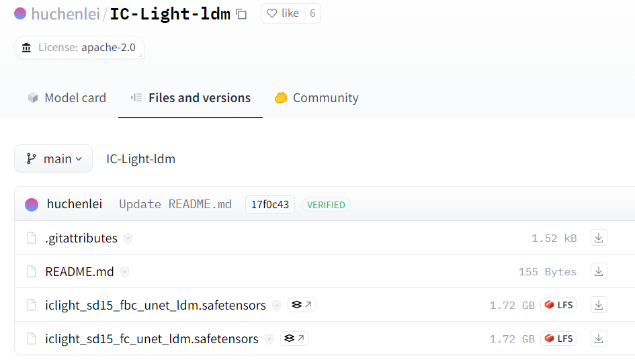
Task: Open the IC-Light-ldm title link
Action: tap(170, 14)
